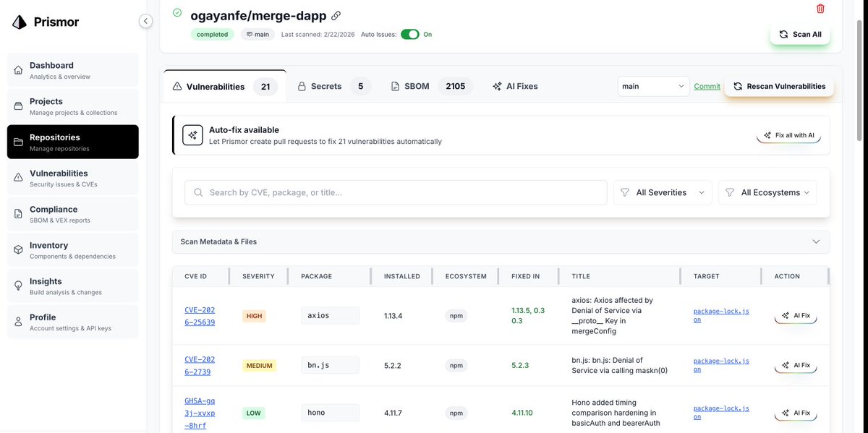Switch to the Secrets tab

coord(333,87)
